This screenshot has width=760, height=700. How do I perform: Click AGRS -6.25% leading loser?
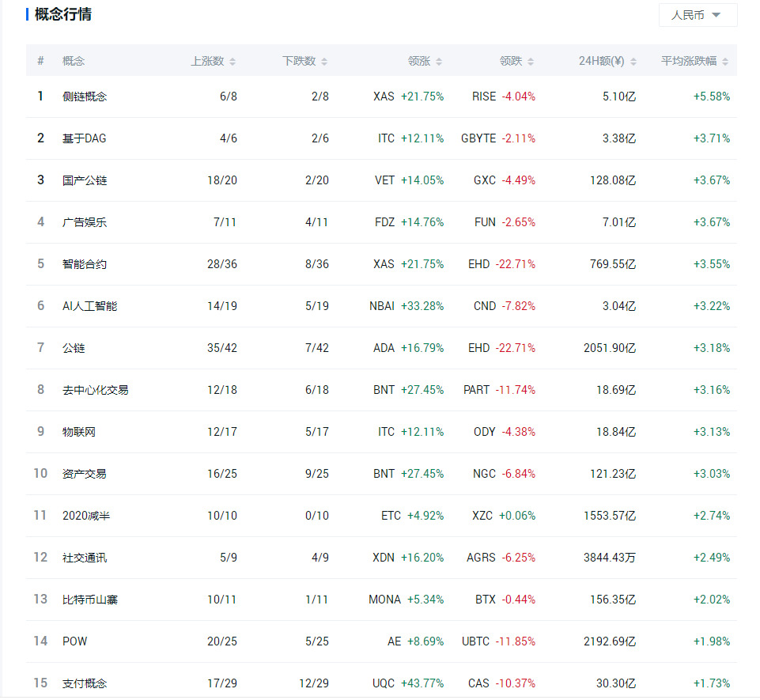tap(501, 558)
